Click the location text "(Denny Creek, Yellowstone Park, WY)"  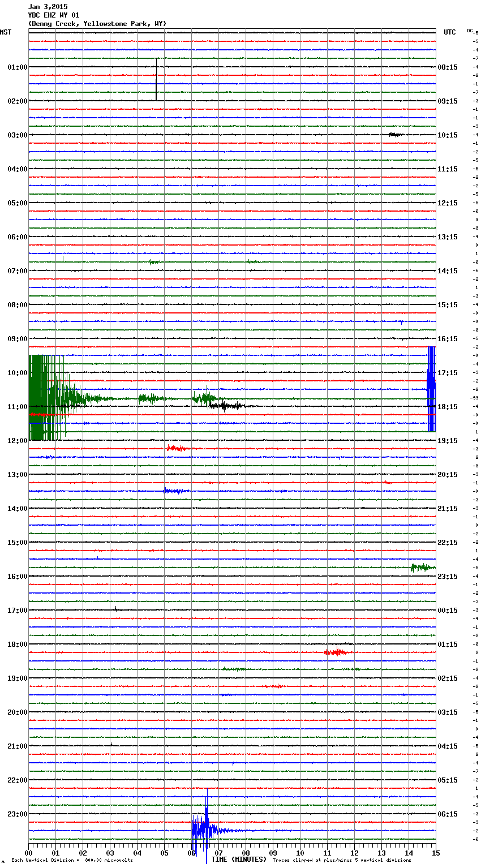97,24
